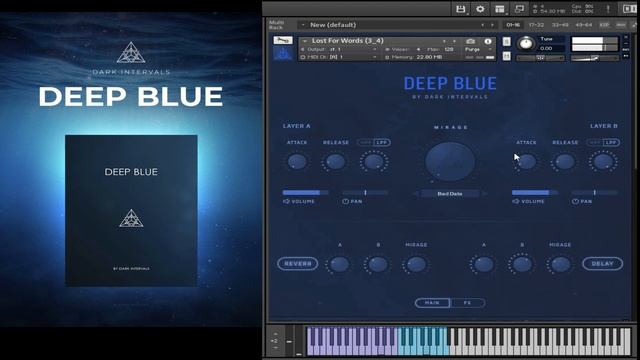Toggle the Reverb effect button
Image resolution: width=640 pixels, height=360 pixels.
(298, 264)
